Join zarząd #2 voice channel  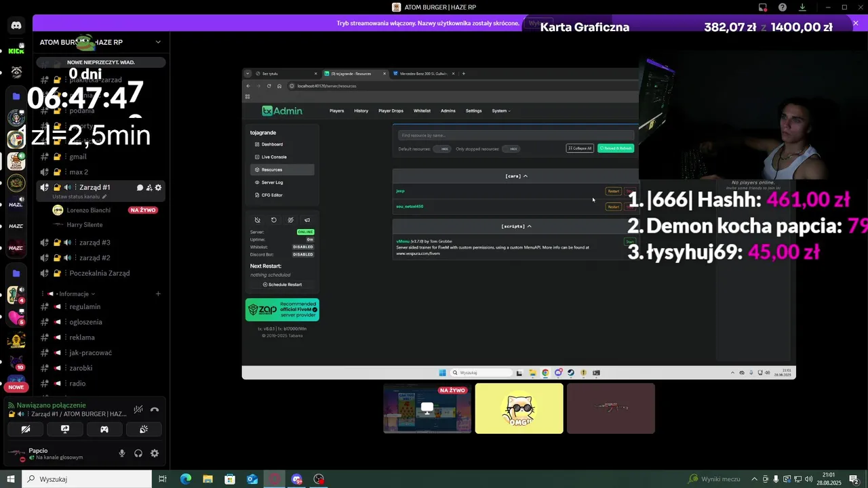100,258
